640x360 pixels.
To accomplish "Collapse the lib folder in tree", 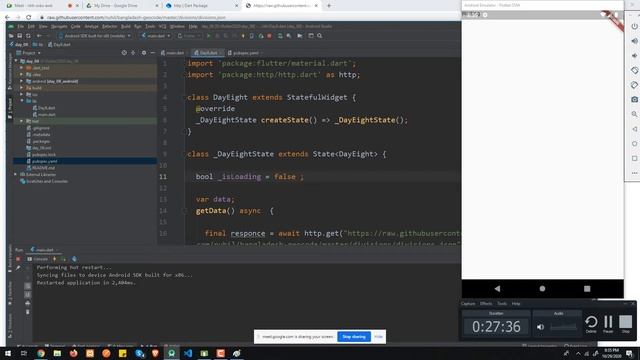I will [22, 101].
